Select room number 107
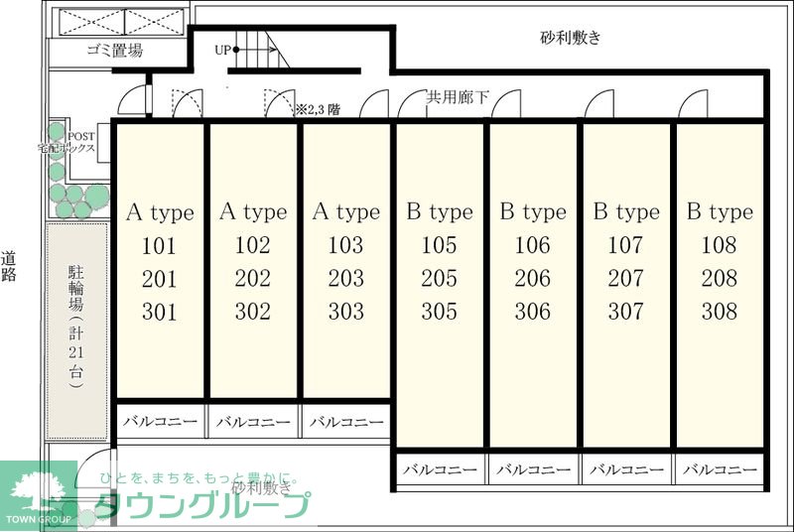This screenshot has width=794, height=532. (625, 245)
